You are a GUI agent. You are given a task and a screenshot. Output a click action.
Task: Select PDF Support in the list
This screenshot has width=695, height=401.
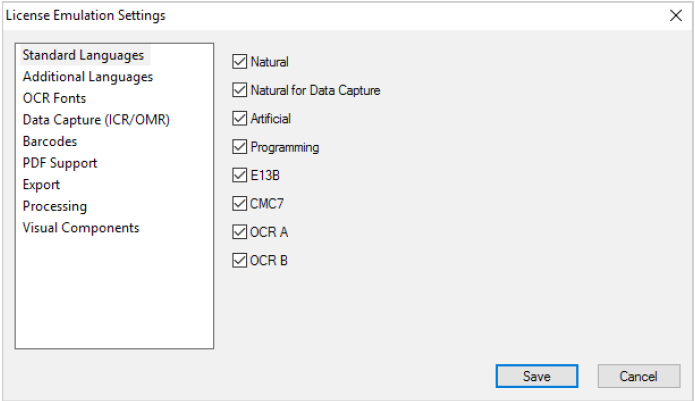pyautogui.click(x=60, y=163)
